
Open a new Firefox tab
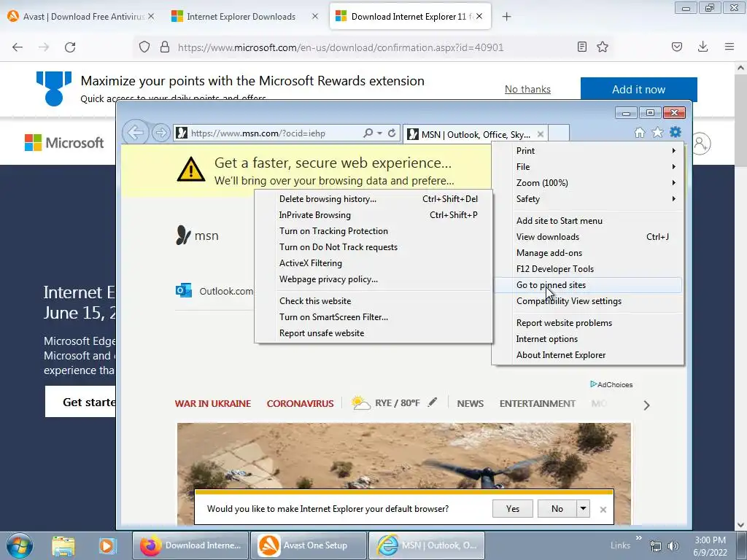506,17
